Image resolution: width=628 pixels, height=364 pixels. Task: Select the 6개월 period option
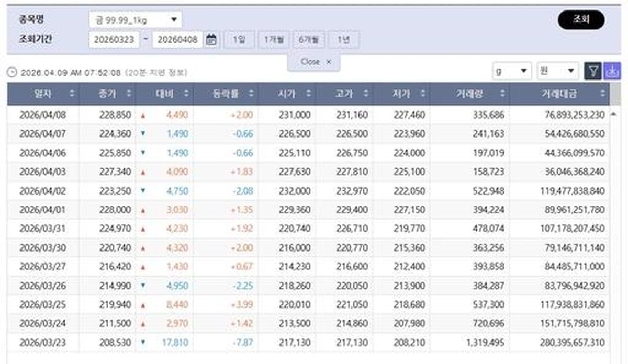click(x=309, y=40)
